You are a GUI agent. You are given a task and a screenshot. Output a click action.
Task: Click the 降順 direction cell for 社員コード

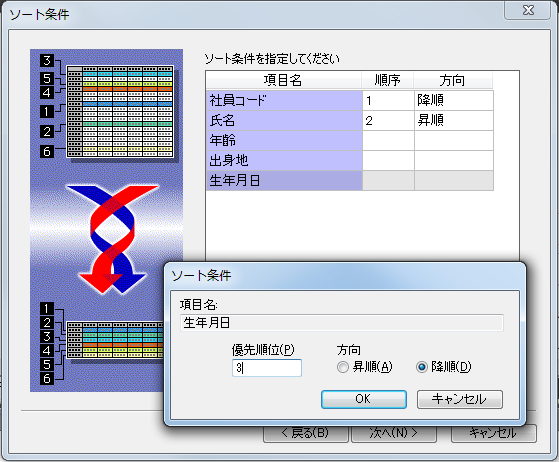pyautogui.click(x=454, y=100)
